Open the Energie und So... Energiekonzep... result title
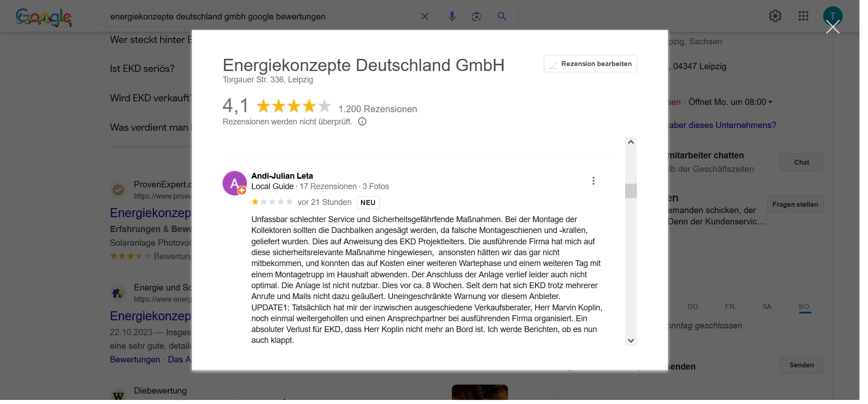Image resolution: width=868 pixels, height=404 pixels. pos(151,316)
